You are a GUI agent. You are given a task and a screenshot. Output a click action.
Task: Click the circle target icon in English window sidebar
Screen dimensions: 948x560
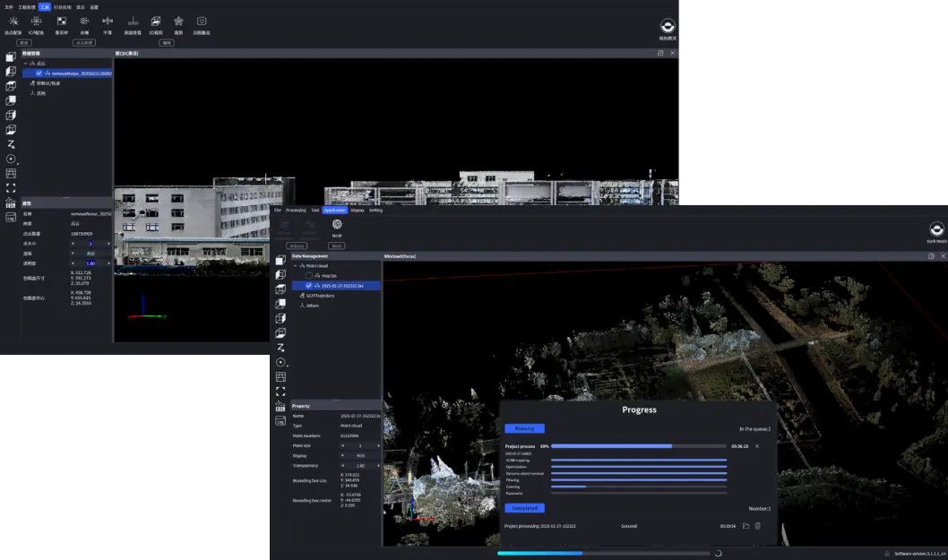tap(280, 362)
